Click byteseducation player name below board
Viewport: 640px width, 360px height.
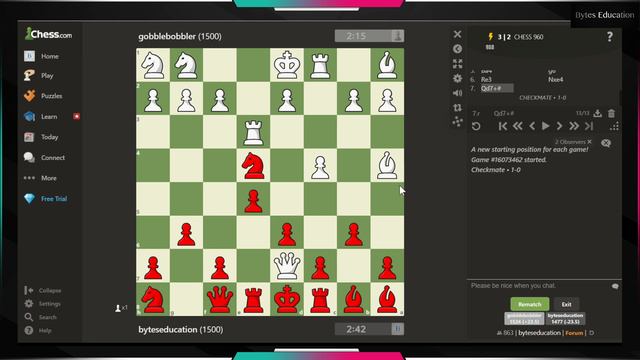[x=168, y=329]
